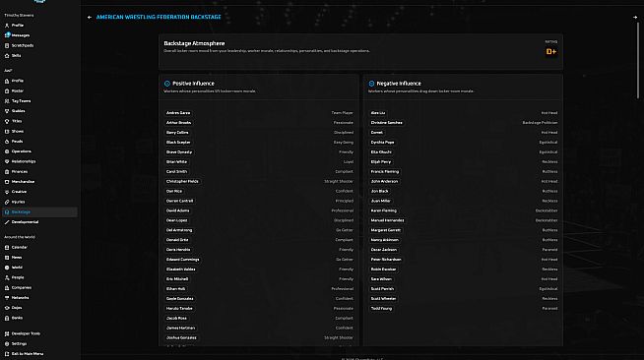Click the page's vertical scrollbar
Image resolution: width=644 pixels, height=360 pixels.
tap(638, 60)
